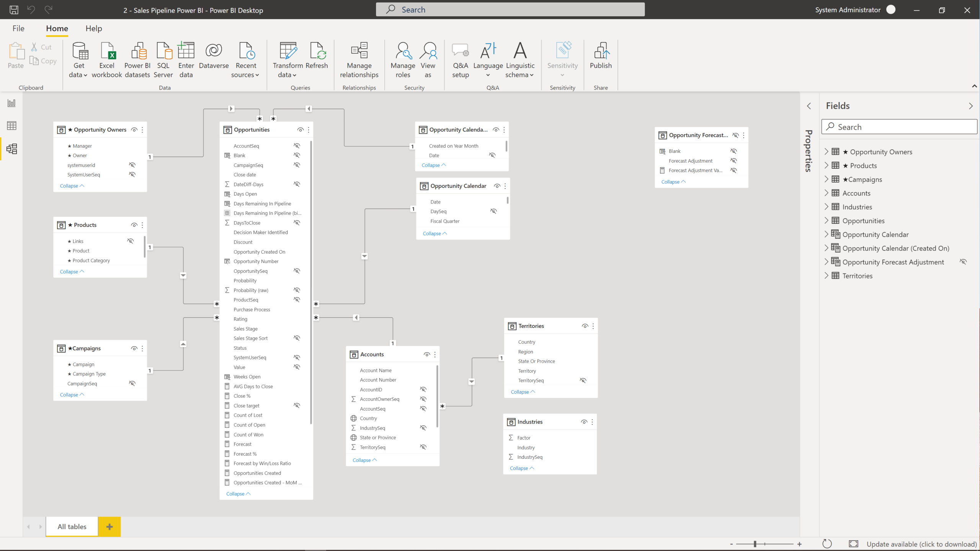Collapse the Campaigns table fields

(71, 395)
